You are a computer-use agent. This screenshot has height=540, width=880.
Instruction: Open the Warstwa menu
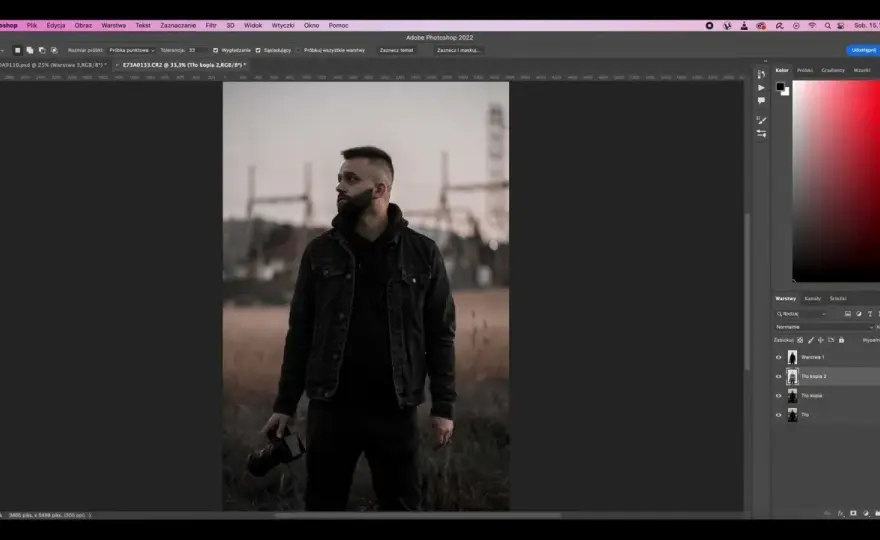coord(113,25)
